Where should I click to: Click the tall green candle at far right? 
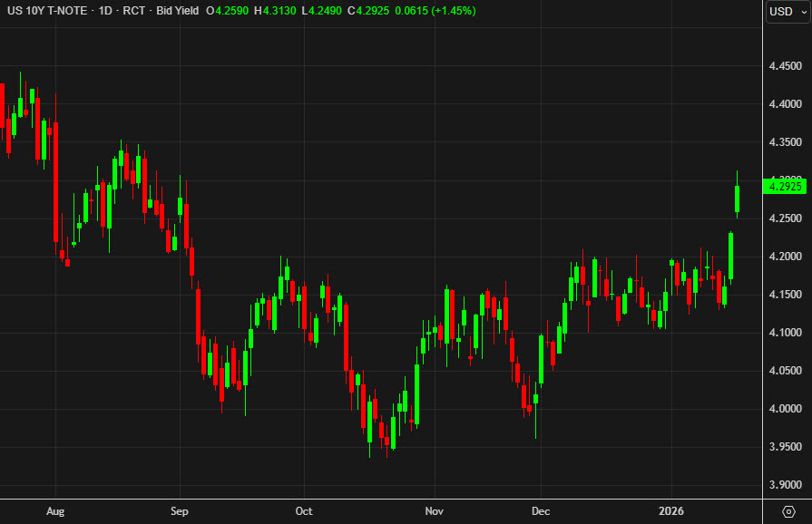click(737, 199)
